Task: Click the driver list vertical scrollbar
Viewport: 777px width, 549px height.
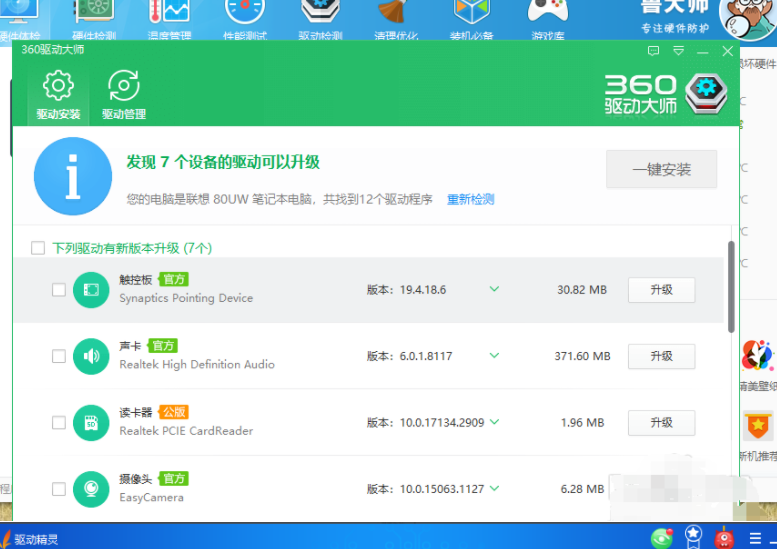Action: pos(731,287)
